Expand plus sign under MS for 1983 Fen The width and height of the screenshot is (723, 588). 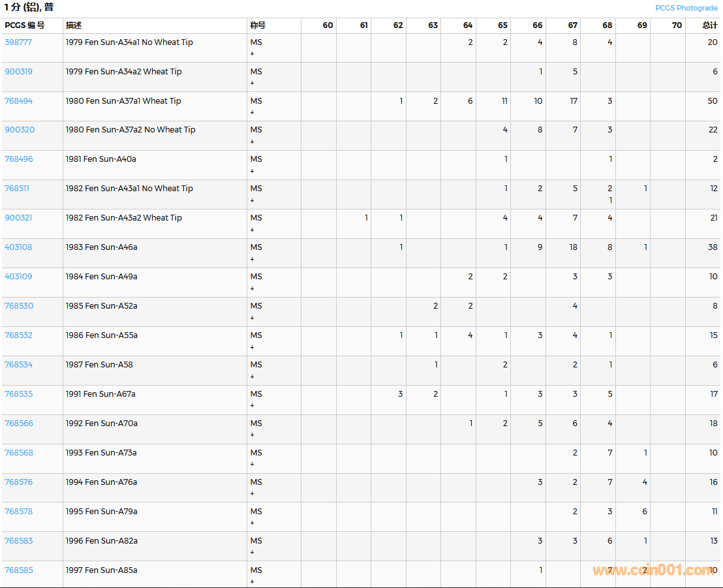pyautogui.click(x=253, y=259)
